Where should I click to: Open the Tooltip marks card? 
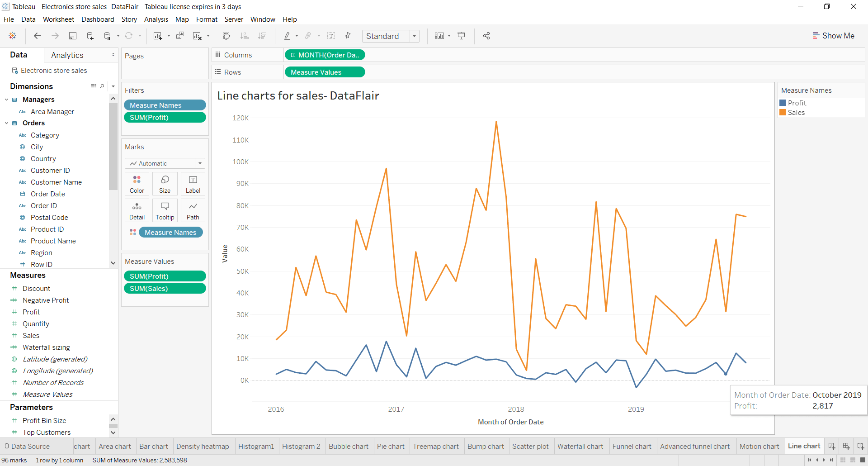165,211
